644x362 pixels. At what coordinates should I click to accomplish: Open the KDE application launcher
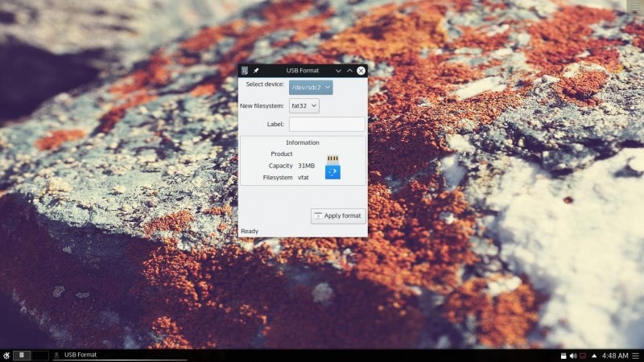click(6, 356)
